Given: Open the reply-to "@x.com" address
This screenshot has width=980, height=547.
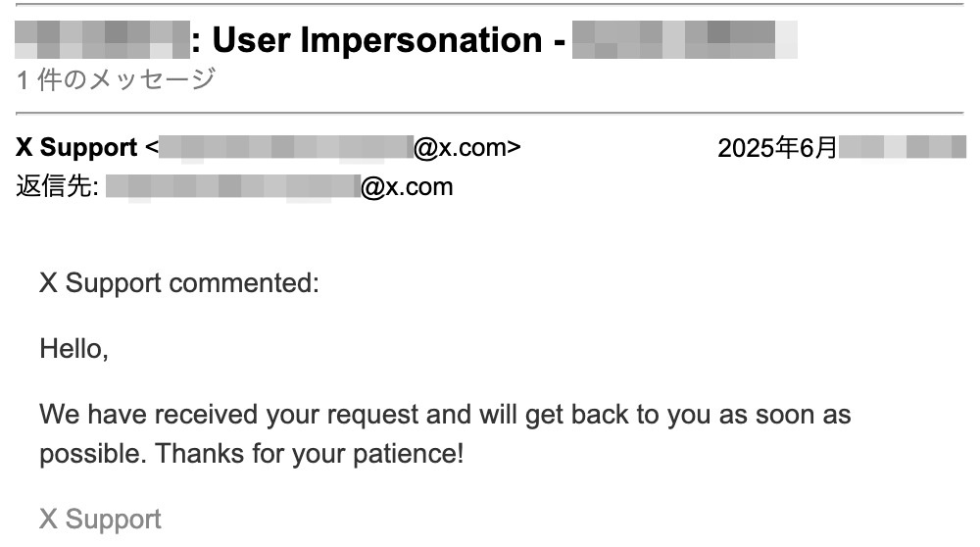Looking at the screenshot, I should click(407, 186).
